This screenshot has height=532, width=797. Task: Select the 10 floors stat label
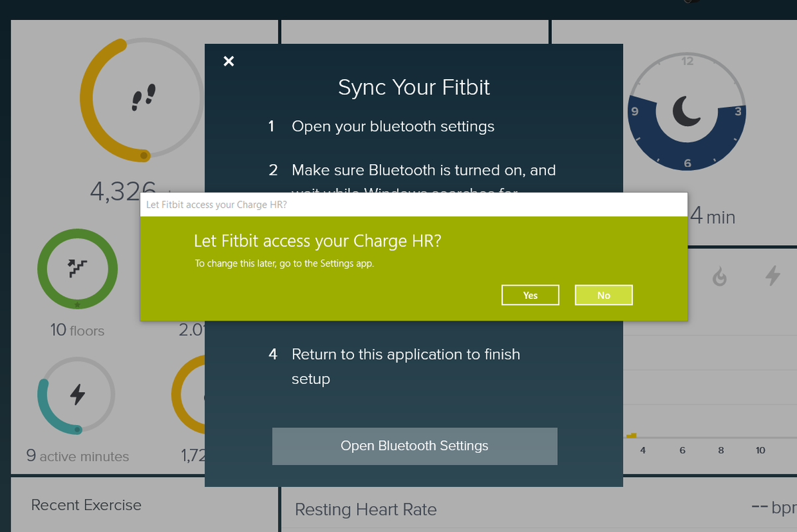[x=77, y=330]
